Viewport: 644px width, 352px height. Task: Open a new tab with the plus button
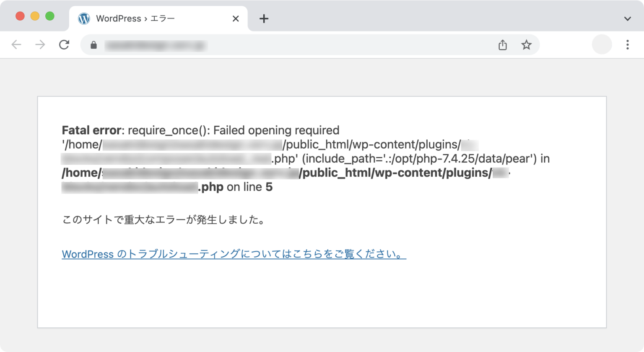pos(264,18)
